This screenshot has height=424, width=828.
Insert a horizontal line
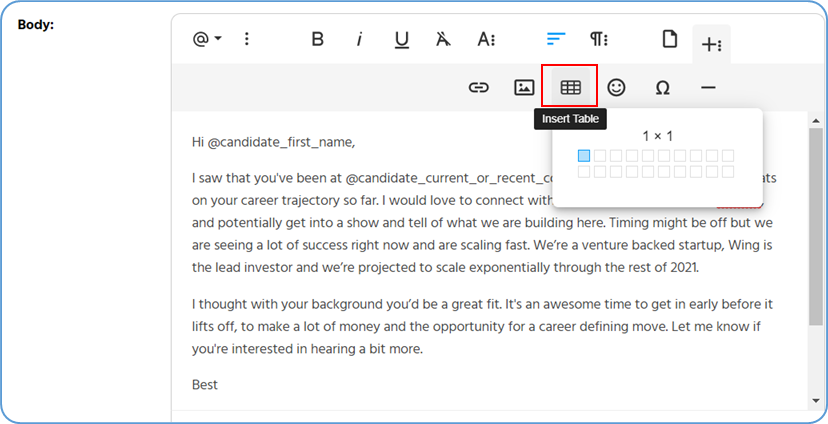708,88
